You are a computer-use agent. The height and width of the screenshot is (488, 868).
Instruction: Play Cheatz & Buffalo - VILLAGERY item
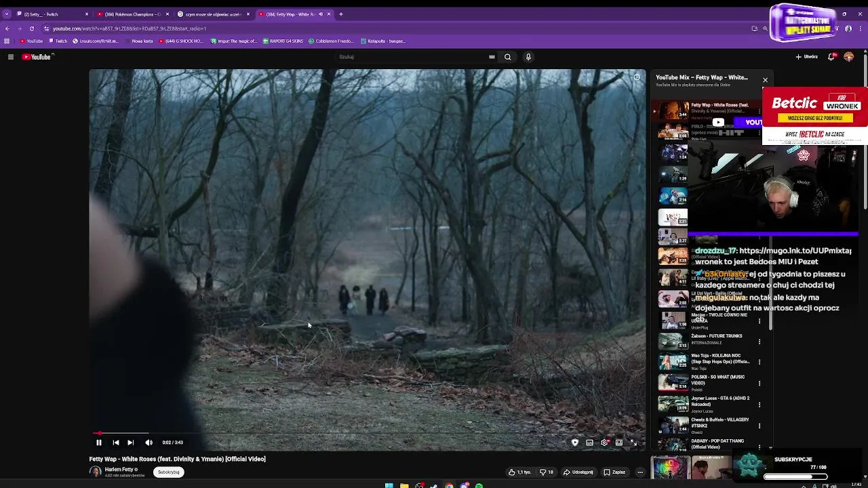pyautogui.click(x=707, y=425)
